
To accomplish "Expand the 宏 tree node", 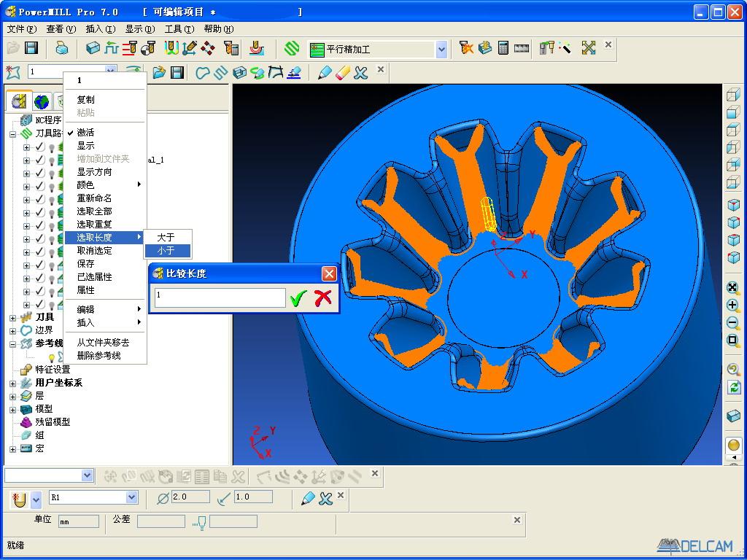I will (13, 449).
